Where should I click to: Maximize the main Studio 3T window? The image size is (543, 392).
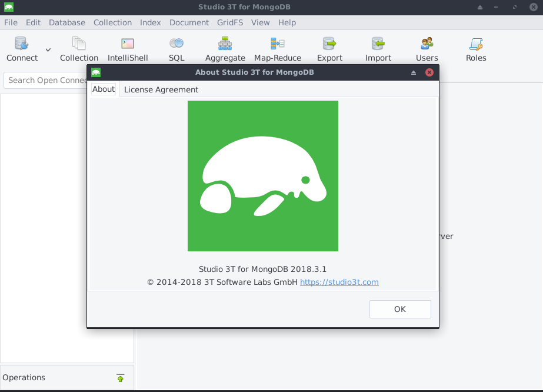(x=515, y=7)
